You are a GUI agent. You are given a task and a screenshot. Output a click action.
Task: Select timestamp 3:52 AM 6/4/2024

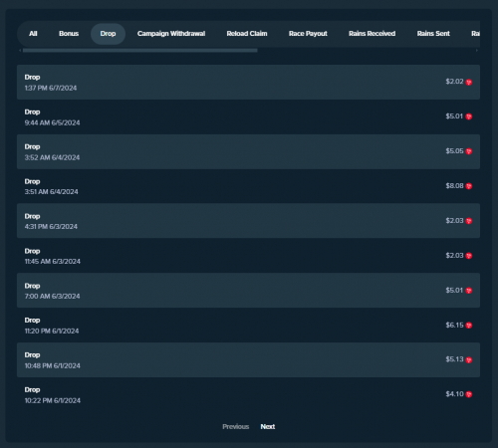(x=52, y=157)
